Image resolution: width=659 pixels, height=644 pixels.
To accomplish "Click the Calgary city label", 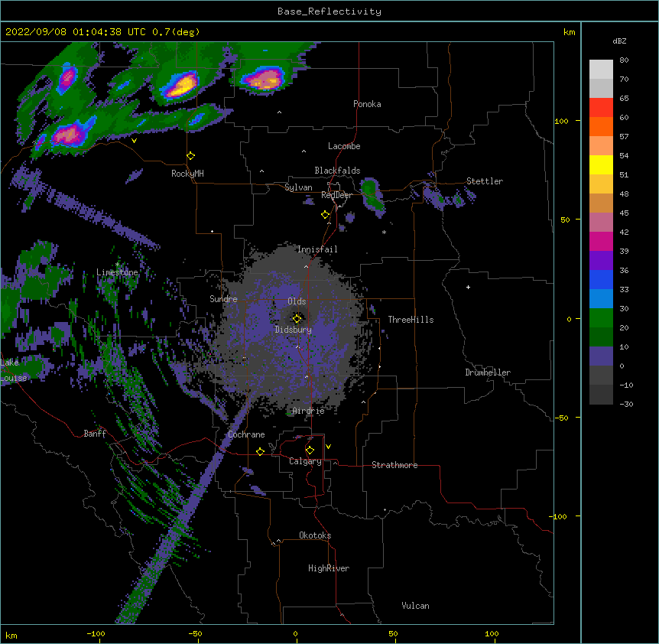I will click(x=305, y=461).
